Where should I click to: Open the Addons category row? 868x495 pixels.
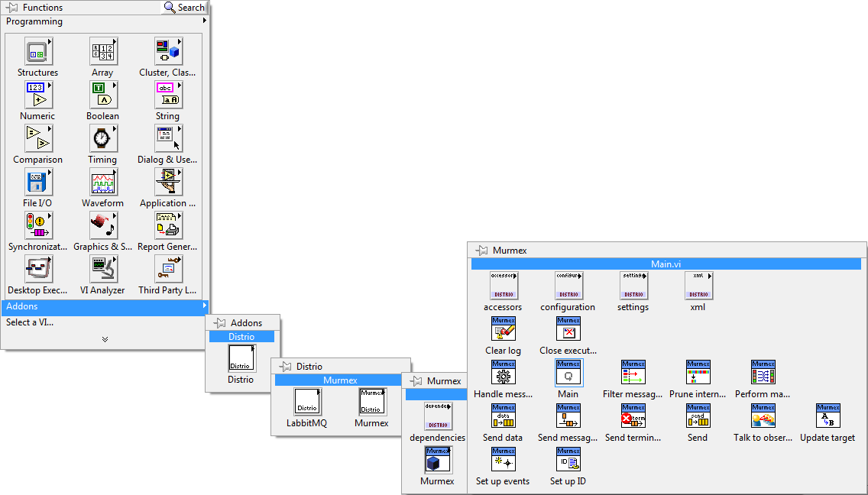105,307
